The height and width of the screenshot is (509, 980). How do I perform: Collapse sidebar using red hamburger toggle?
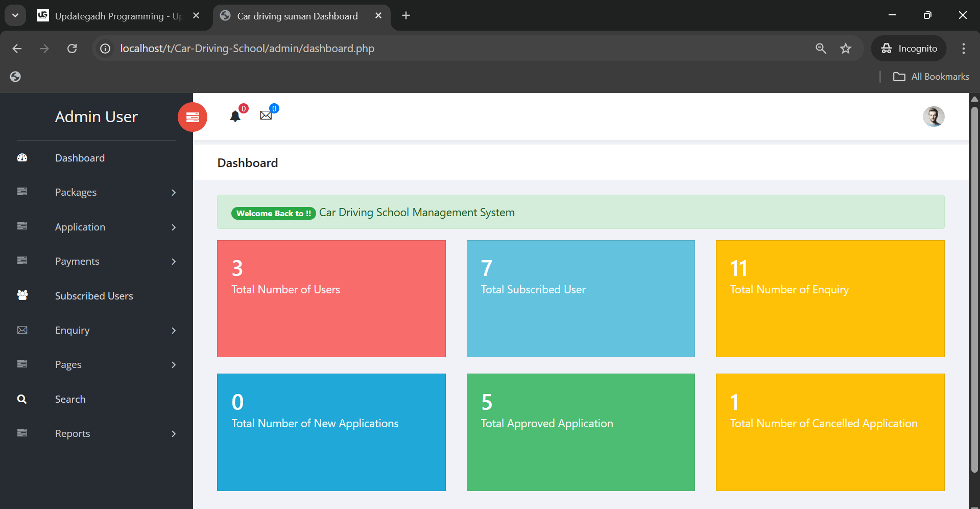[193, 117]
